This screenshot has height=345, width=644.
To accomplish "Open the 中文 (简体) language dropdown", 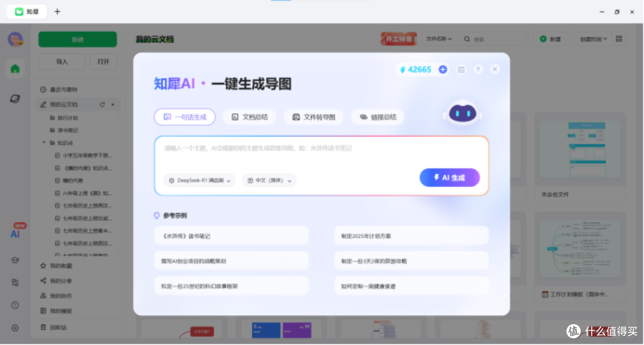I will coord(269,181).
